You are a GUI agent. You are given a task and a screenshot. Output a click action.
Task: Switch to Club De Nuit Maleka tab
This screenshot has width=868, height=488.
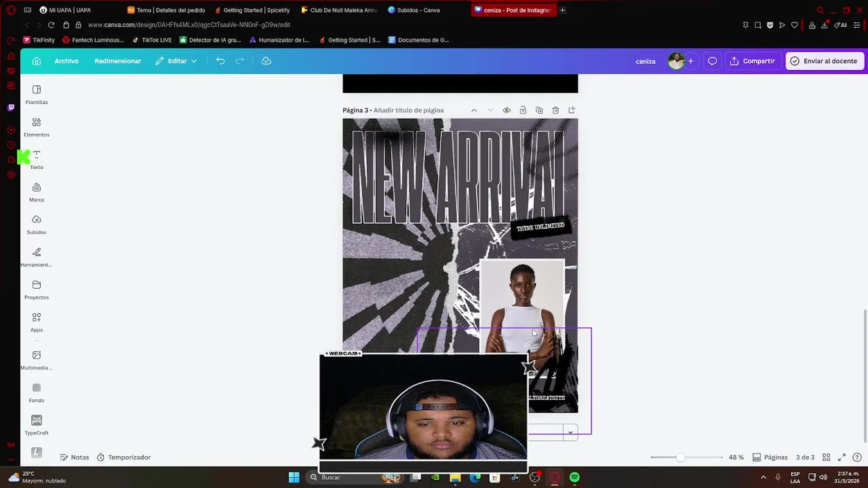point(339,10)
